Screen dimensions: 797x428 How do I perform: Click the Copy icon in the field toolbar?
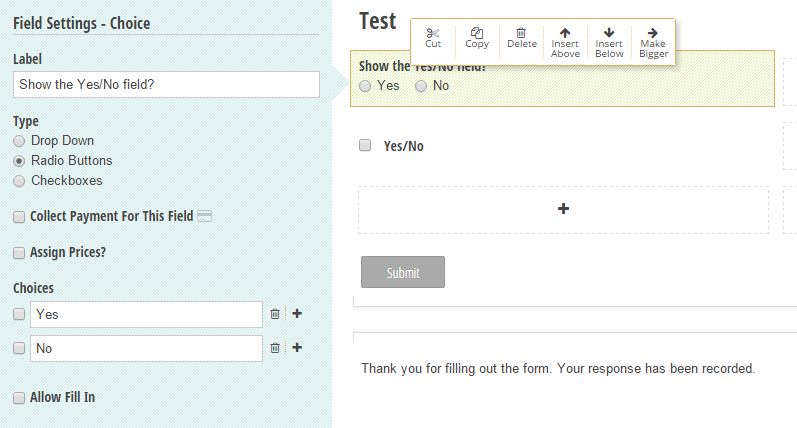point(477,33)
